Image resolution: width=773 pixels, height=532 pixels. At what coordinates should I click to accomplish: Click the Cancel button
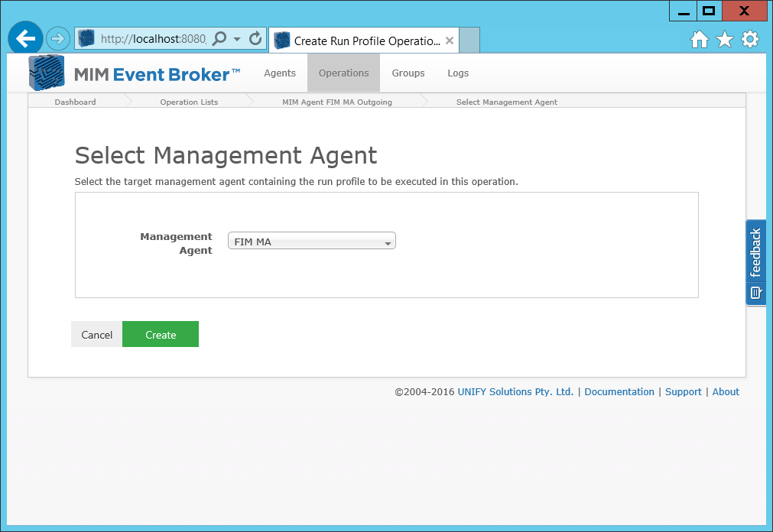click(96, 334)
